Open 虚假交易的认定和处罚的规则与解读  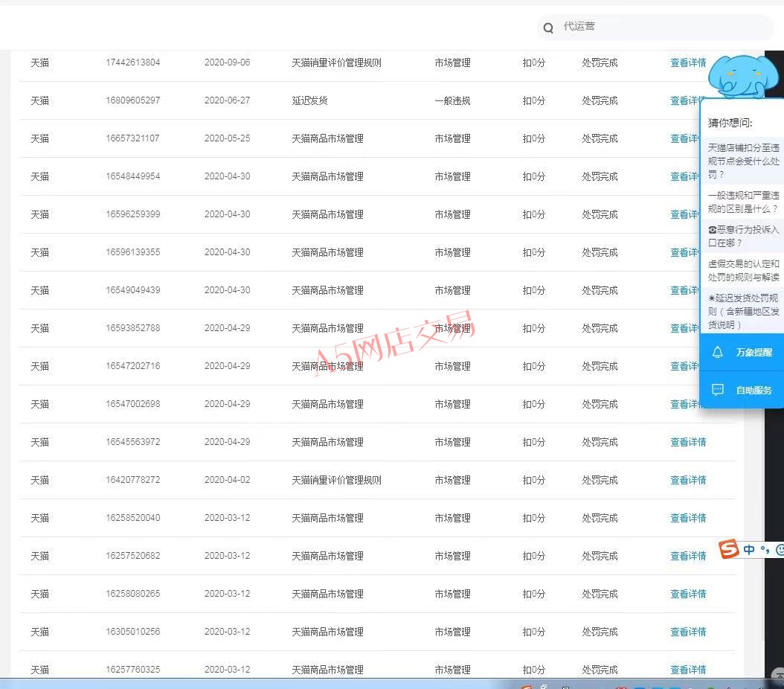point(744,271)
